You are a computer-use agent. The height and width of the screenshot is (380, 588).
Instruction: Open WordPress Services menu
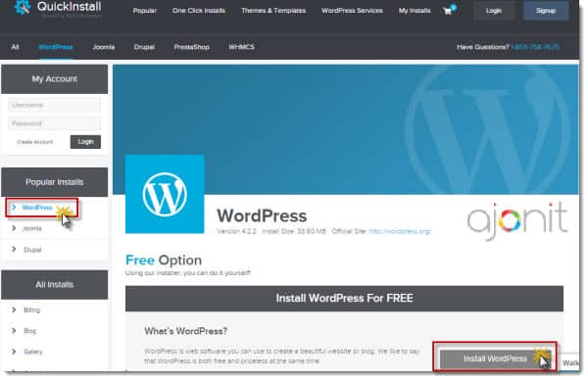352,11
